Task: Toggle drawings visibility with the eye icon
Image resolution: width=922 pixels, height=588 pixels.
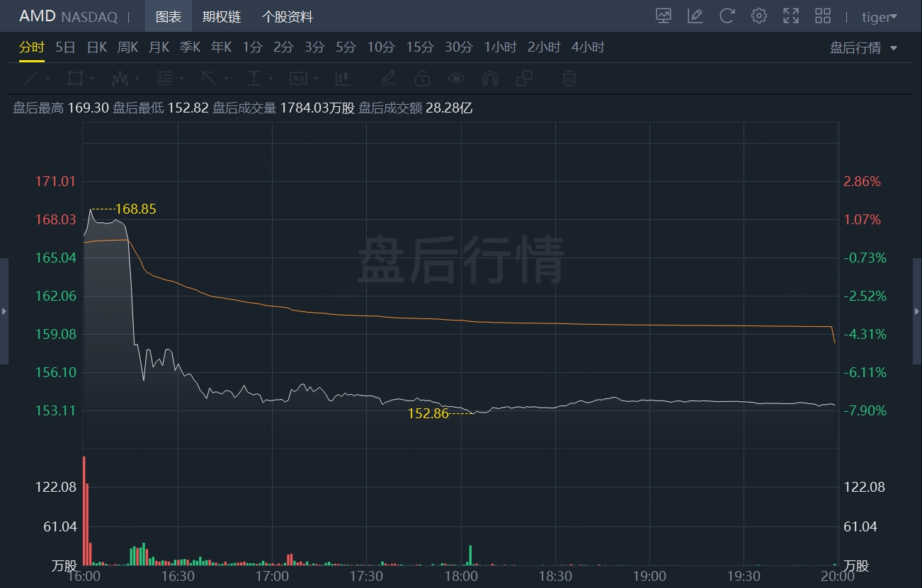Action: pyautogui.click(x=456, y=78)
